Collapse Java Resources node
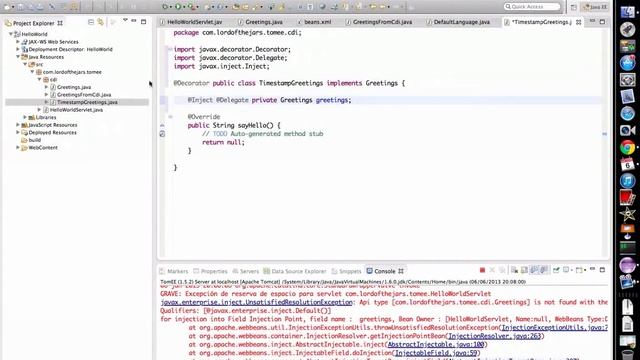 (x=18, y=57)
